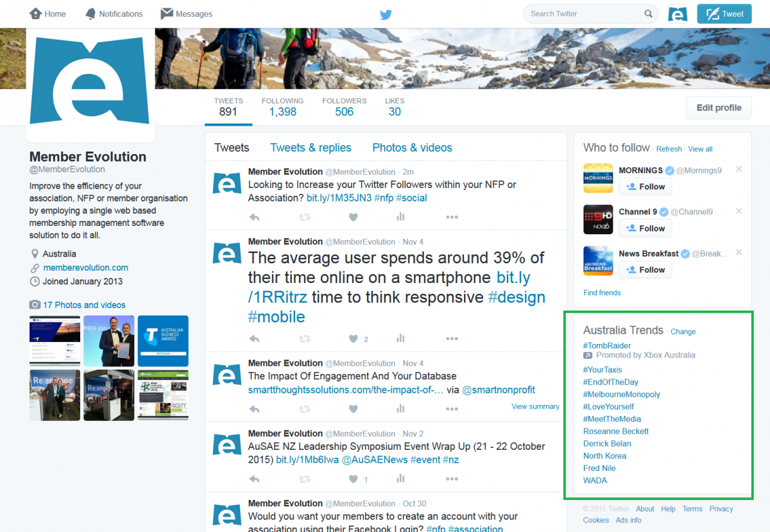Reply to the Twitter Followers NFP tweet
This screenshot has width=770, height=532.
pos(254,217)
